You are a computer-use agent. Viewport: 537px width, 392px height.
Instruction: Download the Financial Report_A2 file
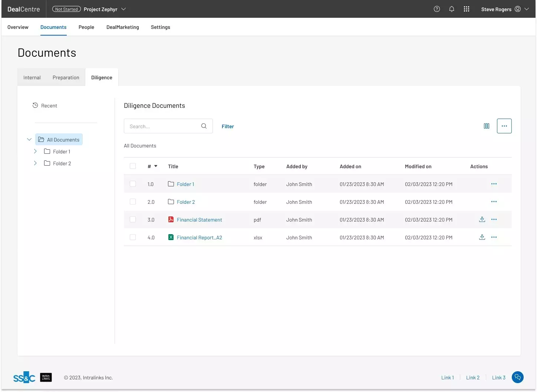(x=482, y=237)
